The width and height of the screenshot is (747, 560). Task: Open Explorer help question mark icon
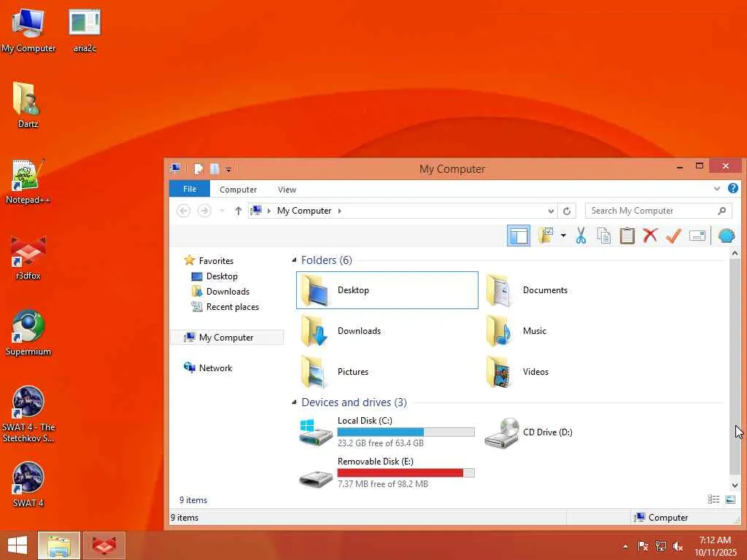click(x=733, y=189)
